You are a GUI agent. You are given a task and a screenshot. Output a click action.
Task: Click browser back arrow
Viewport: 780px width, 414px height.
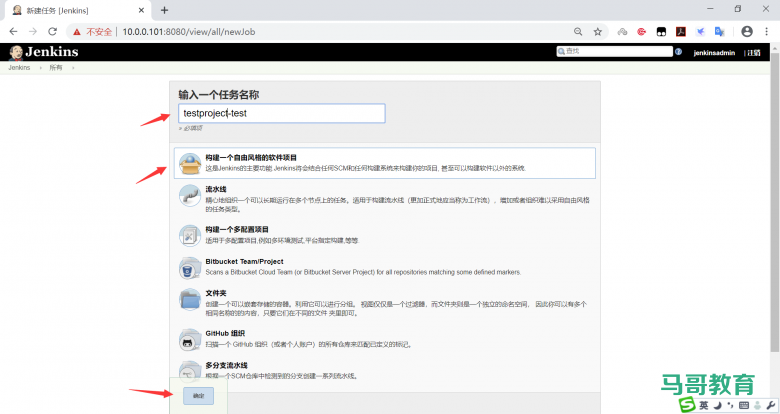[x=13, y=31]
